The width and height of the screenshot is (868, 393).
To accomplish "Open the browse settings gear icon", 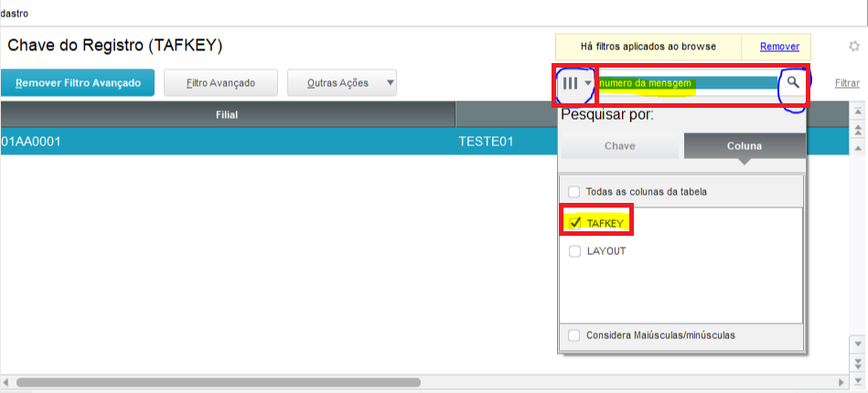I will (x=854, y=47).
